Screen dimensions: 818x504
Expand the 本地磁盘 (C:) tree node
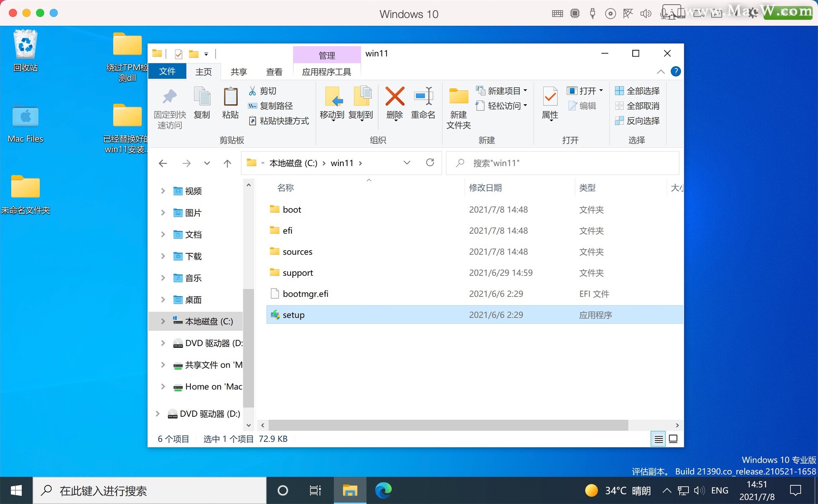point(163,321)
